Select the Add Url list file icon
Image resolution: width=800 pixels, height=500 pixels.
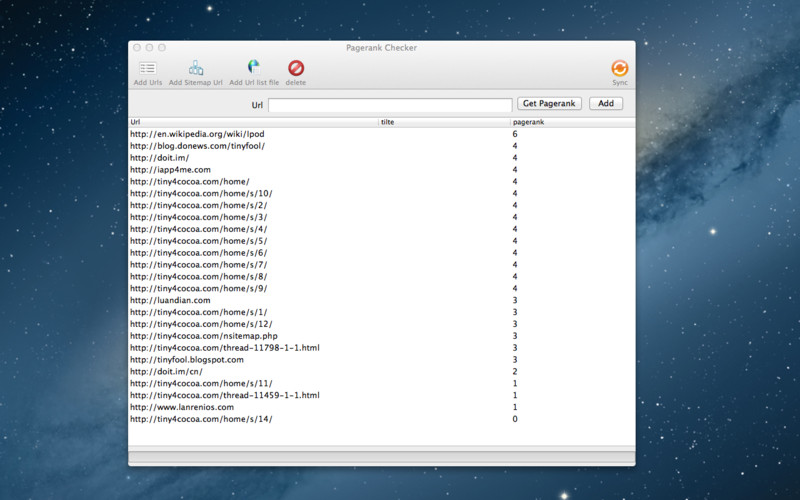pyautogui.click(x=254, y=69)
